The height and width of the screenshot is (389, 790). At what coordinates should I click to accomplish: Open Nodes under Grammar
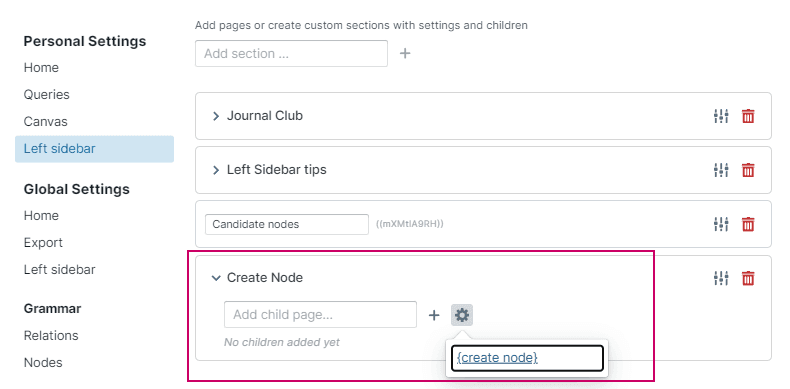[43, 363]
